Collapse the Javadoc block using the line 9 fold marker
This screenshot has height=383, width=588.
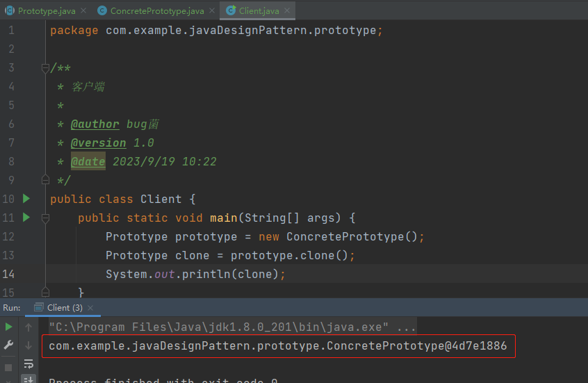(45, 180)
